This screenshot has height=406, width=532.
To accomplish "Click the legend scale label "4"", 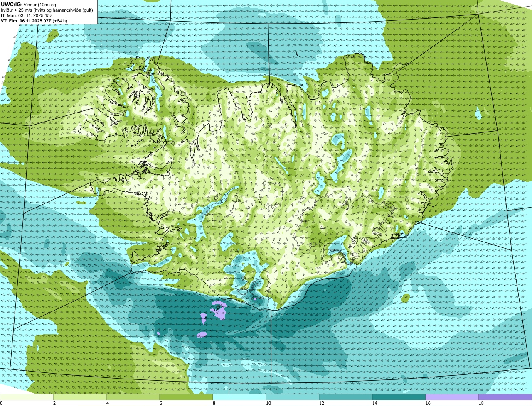I will point(108,403).
